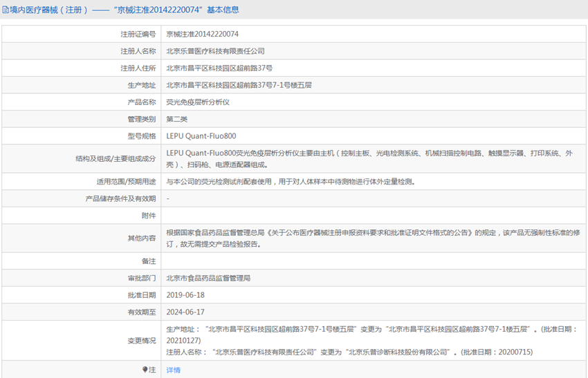Screen dimensions: 588x378
Task: Click the 产品储存条件及有效期 label
Action: [x=120, y=198]
